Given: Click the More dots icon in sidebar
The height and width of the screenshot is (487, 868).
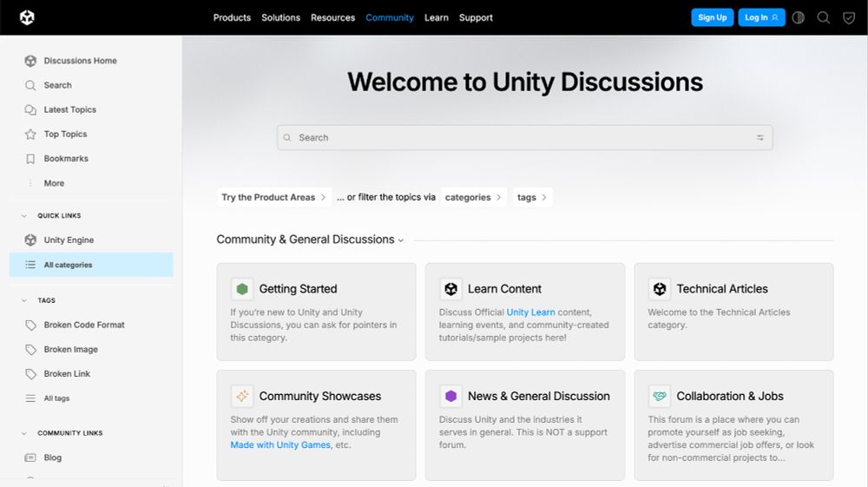Looking at the screenshot, I should (30, 183).
